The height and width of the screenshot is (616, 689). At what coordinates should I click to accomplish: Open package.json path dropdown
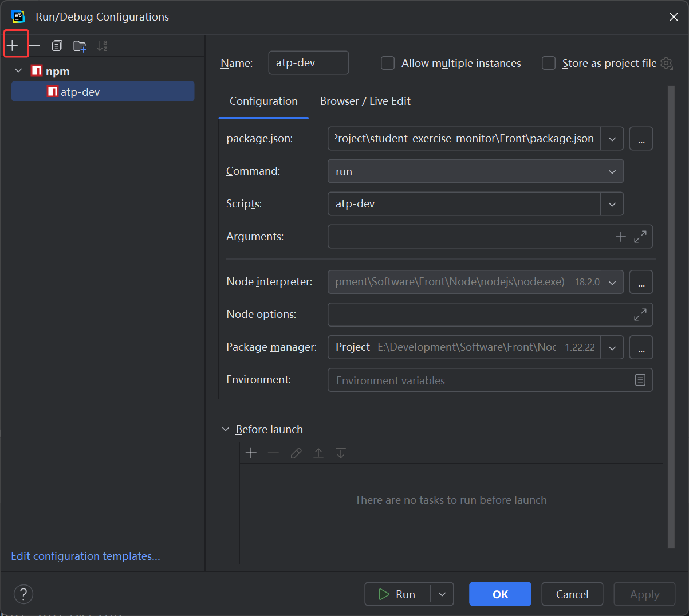coord(612,139)
